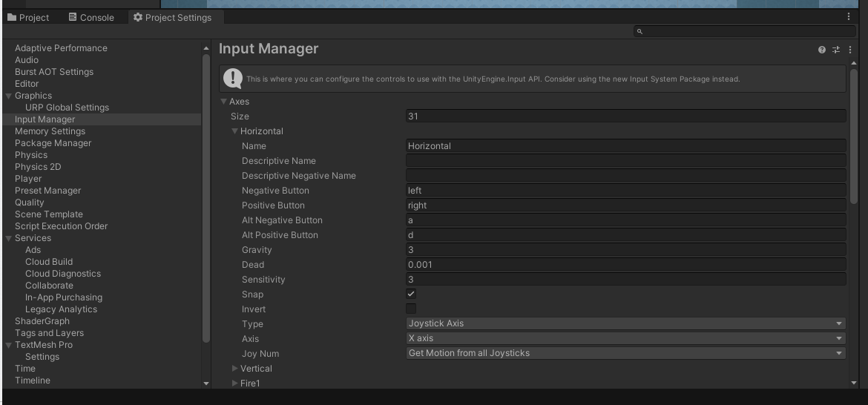Click the Negative Button field

(x=625, y=191)
